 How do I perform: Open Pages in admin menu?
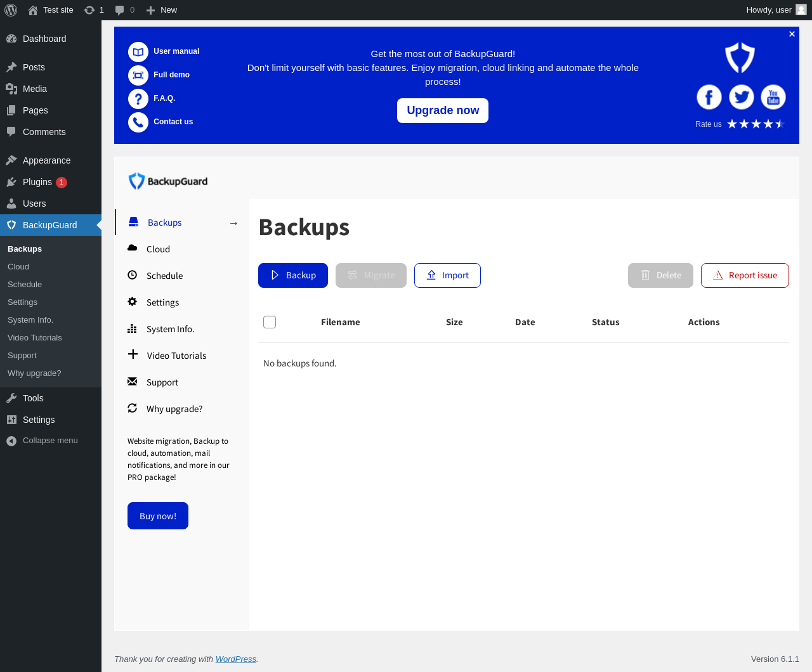coord(51,110)
